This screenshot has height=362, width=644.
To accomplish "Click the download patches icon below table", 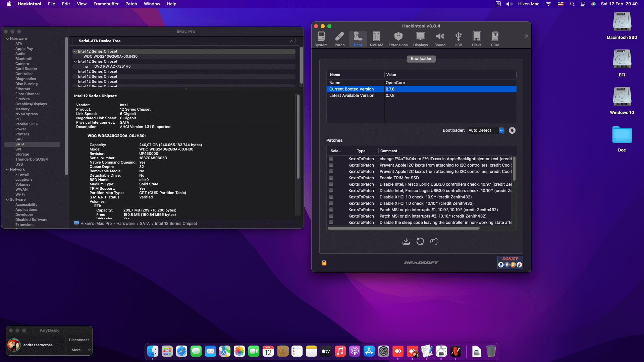I will 406,241.
